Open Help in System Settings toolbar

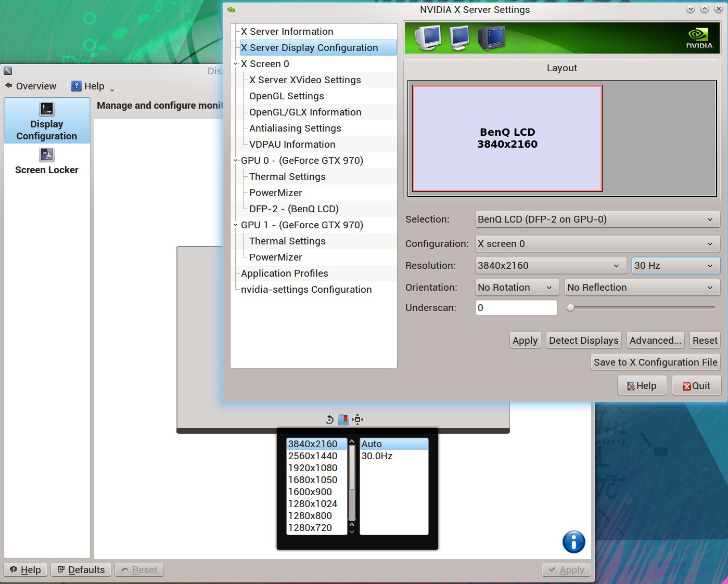pos(88,86)
